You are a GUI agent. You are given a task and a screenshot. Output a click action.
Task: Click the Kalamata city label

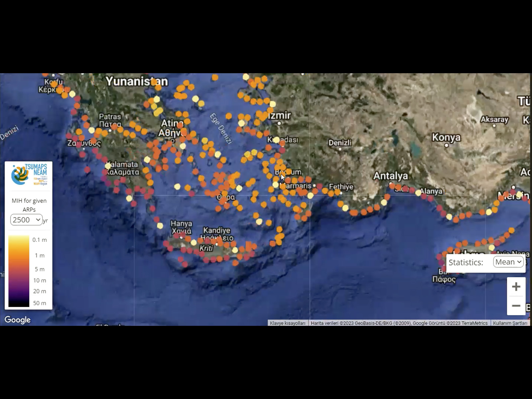pos(122,168)
